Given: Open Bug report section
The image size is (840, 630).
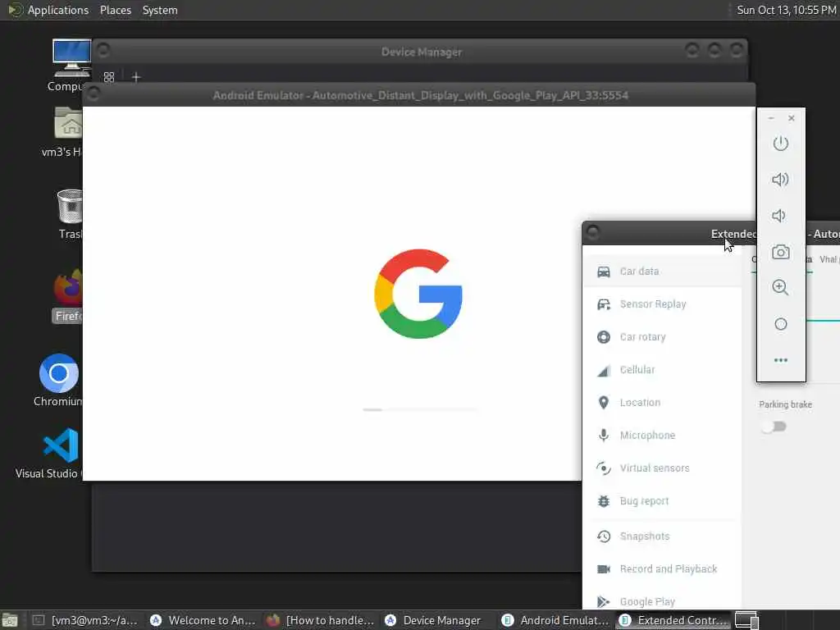Looking at the screenshot, I should (x=662, y=501).
